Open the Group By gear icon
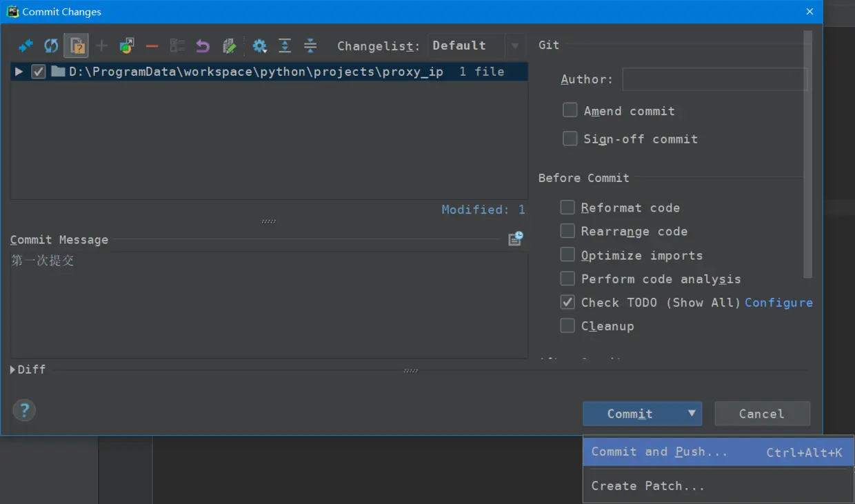This screenshot has width=855, height=504. (259, 46)
